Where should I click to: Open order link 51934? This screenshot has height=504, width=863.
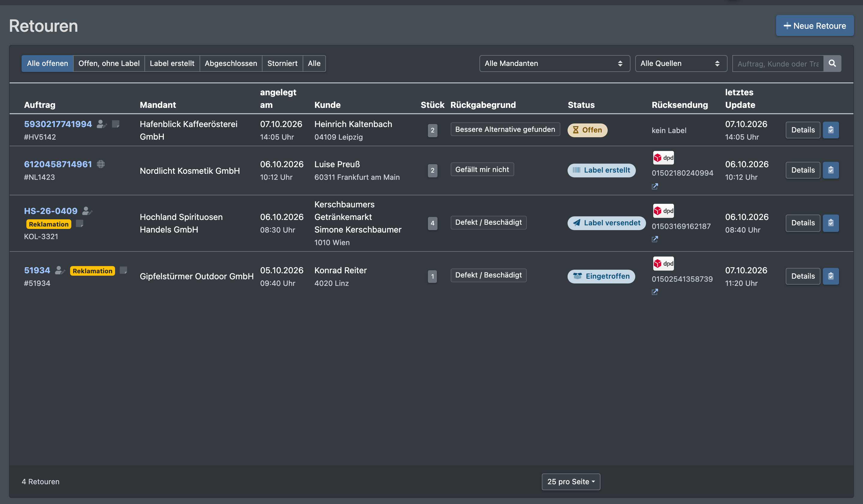(x=37, y=270)
